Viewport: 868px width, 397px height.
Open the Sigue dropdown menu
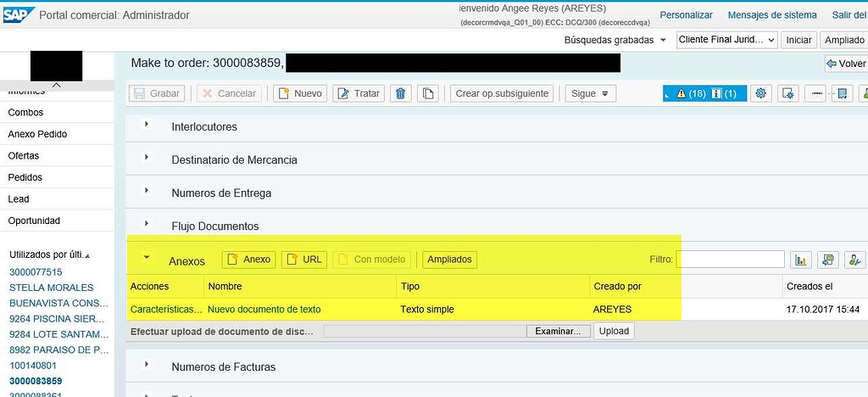(x=590, y=93)
